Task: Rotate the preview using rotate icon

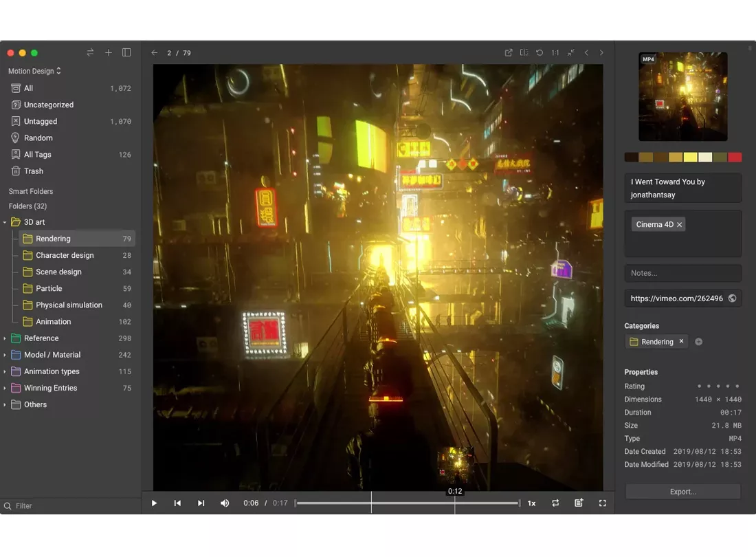Action: coord(540,52)
